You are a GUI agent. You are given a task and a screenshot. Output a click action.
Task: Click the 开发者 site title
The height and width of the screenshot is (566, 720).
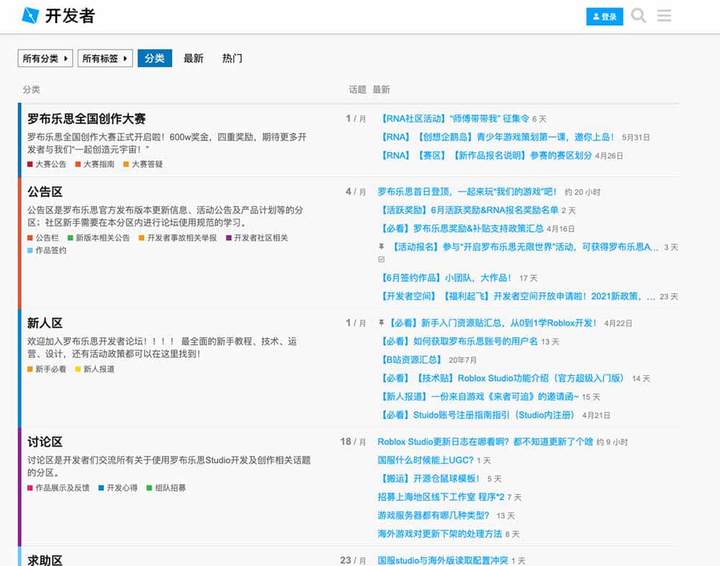point(70,16)
